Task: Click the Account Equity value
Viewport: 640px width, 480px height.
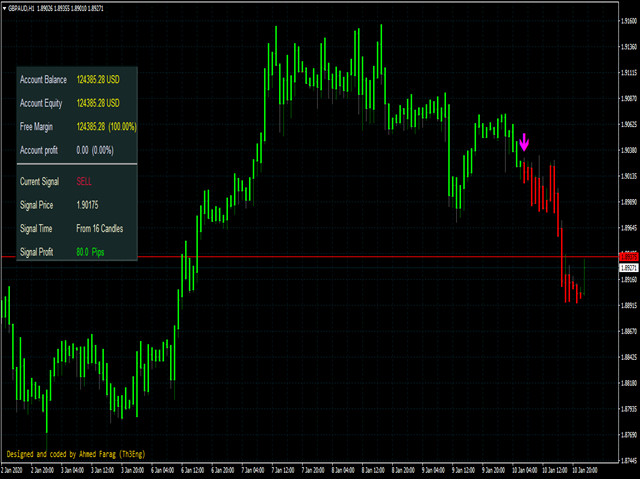Action: [x=98, y=103]
